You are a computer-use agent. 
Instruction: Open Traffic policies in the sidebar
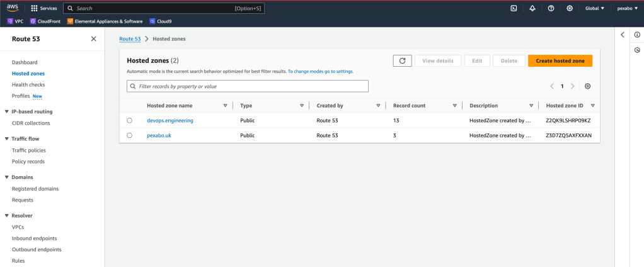click(29, 150)
